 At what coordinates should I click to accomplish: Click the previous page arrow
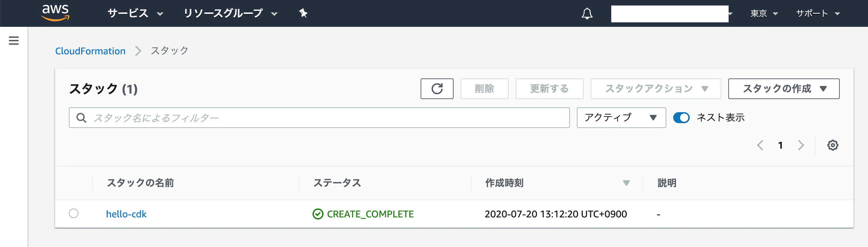point(761,145)
